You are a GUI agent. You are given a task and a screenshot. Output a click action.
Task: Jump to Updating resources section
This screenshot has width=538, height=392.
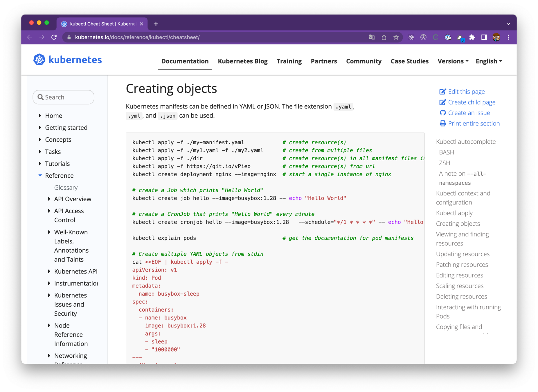[463, 254]
